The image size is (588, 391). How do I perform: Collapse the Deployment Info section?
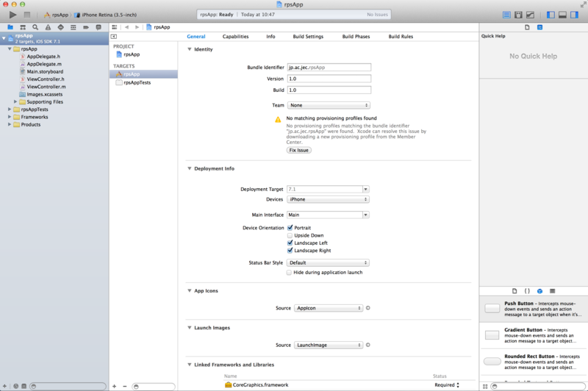tap(190, 168)
